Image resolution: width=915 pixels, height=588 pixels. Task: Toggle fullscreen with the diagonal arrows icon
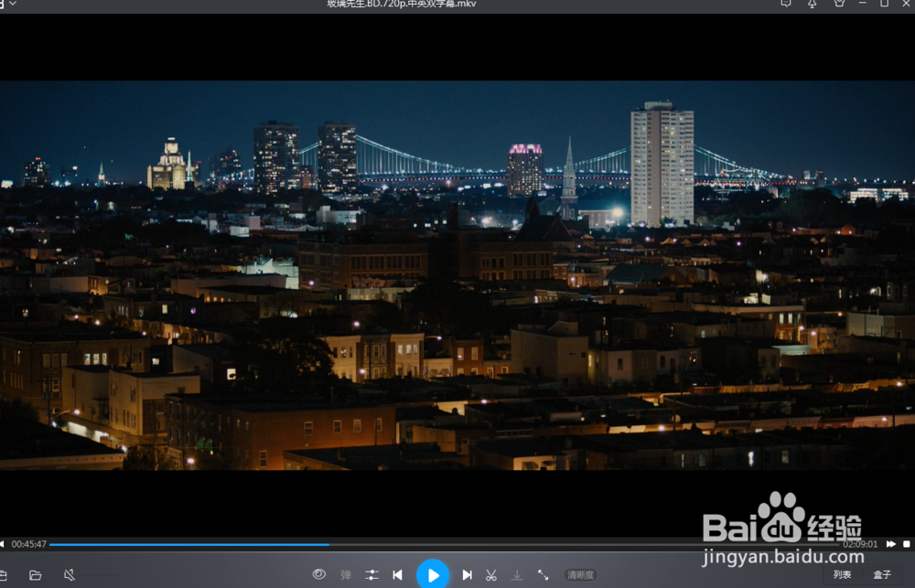point(543,574)
